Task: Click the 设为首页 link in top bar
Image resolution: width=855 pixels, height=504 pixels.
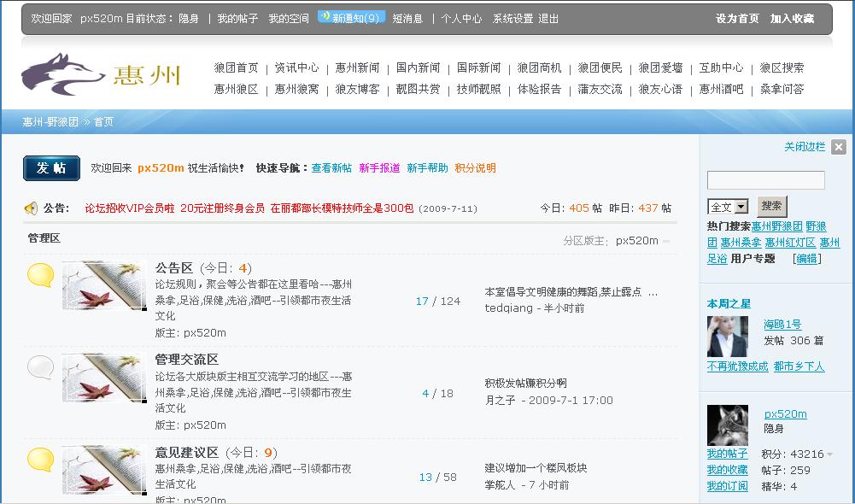Action: tap(737, 18)
